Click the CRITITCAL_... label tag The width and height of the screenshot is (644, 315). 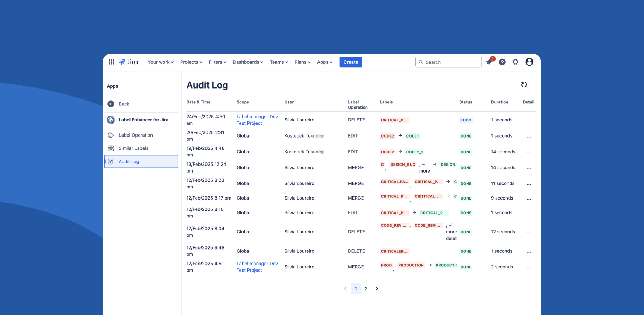coord(428,196)
